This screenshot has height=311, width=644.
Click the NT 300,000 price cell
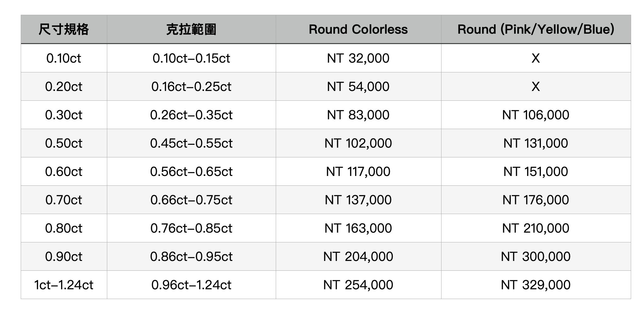(x=536, y=257)
